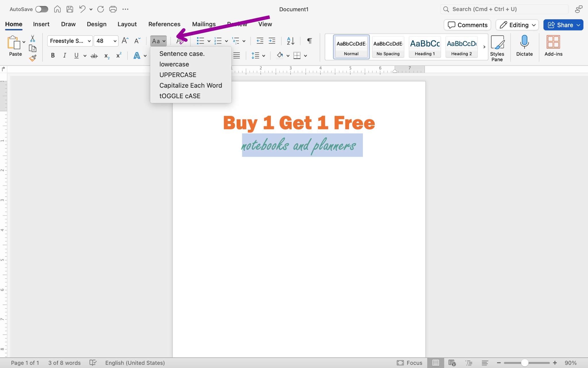Click the Home icon in title bar

[x=57, y=9]
